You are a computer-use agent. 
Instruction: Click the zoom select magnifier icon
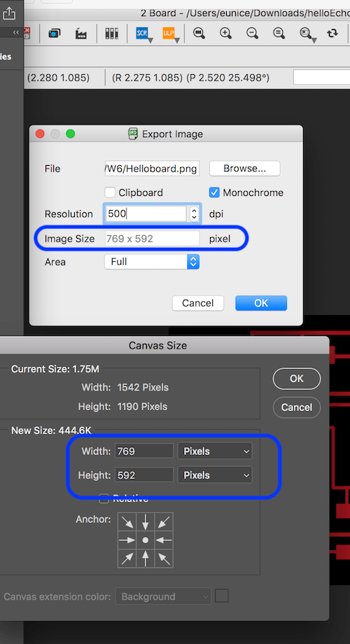tap(307, 34)
